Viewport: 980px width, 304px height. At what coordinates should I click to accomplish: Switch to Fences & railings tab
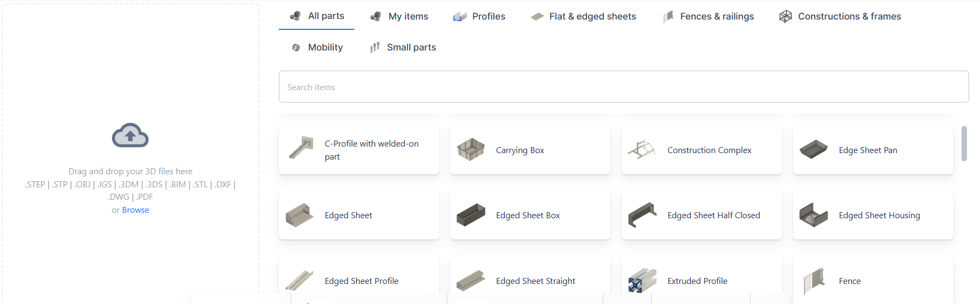pos(709,17)
